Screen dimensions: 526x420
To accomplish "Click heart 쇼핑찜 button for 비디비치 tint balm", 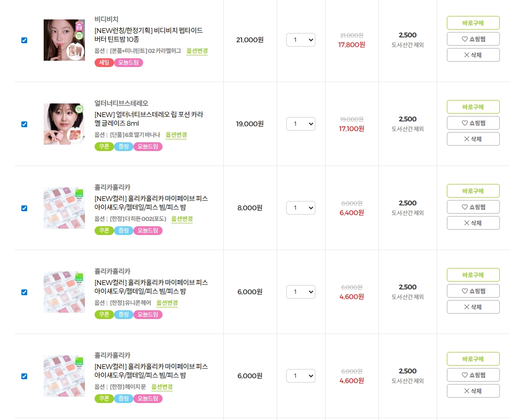I will [473, 39].
